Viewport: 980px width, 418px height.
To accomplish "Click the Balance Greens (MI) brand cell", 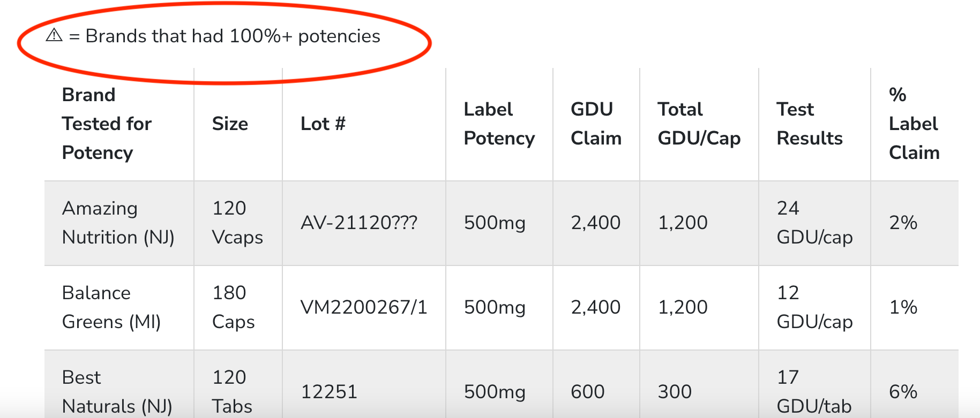I will [111, 307].
